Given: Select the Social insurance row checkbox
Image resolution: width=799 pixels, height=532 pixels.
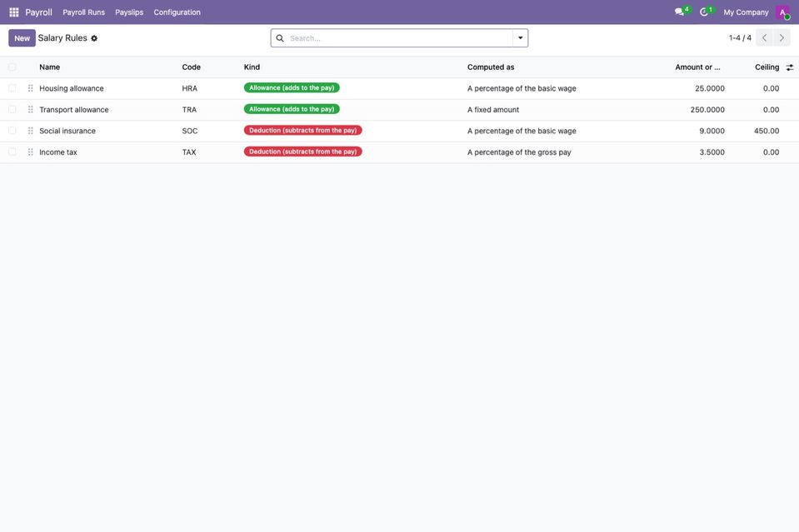Looking at the screenshot, I should point(12,131).
